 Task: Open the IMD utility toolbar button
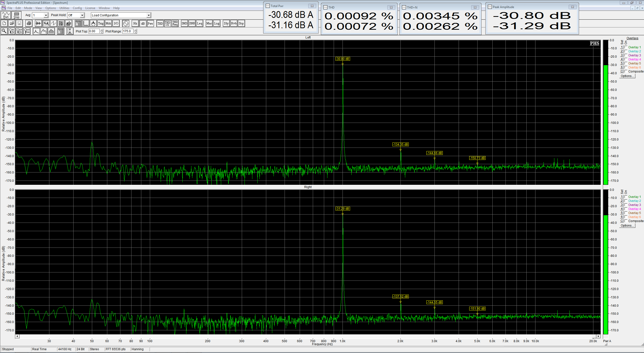pyautogui.click(x=184, y=23)
